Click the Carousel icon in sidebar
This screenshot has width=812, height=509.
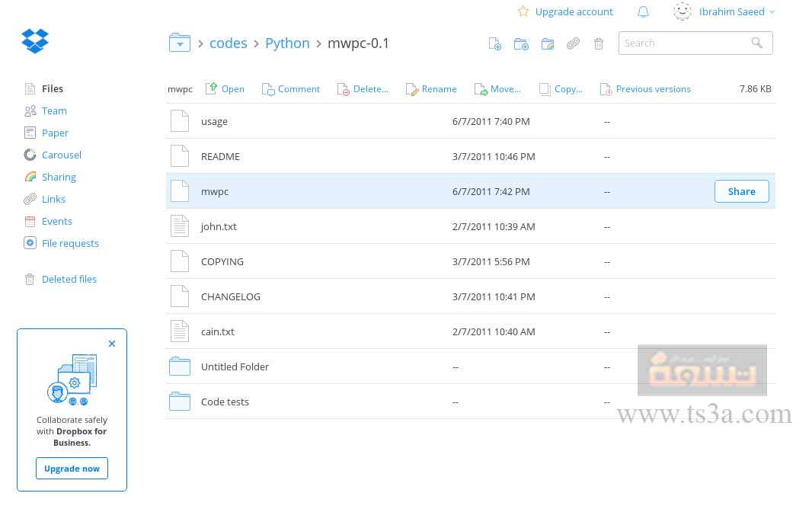pyautogui.click(x=30, y=155)
